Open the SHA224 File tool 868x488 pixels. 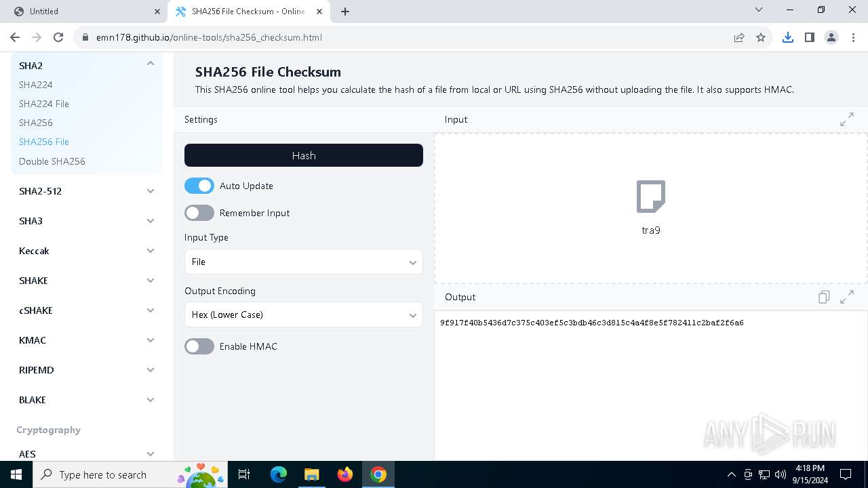click(44, 104)
